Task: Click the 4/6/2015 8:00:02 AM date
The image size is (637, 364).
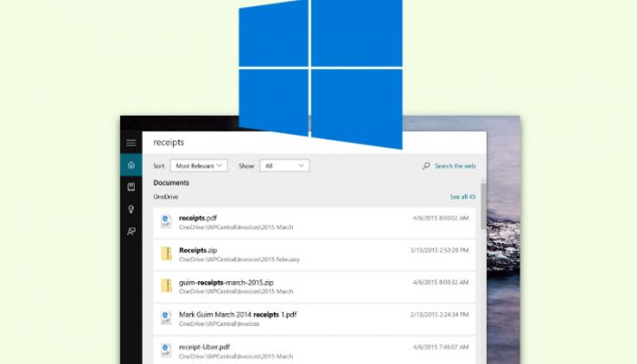Action: point(440,218)
